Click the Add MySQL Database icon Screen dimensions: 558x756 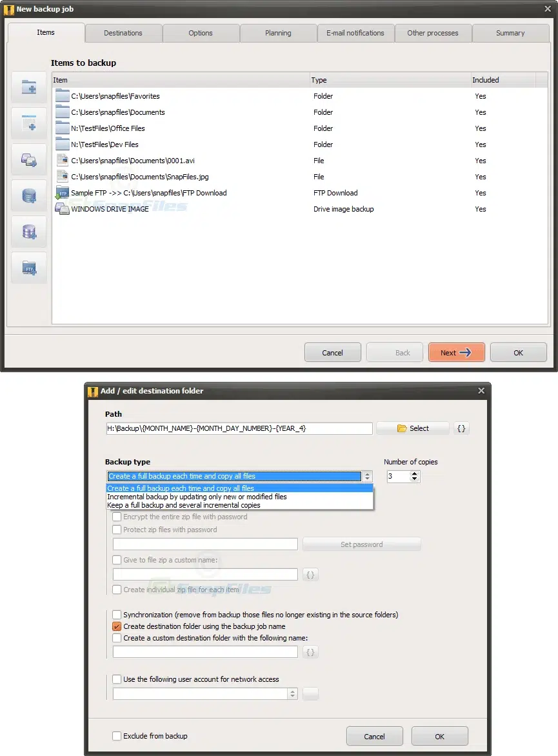click(29, 232)
